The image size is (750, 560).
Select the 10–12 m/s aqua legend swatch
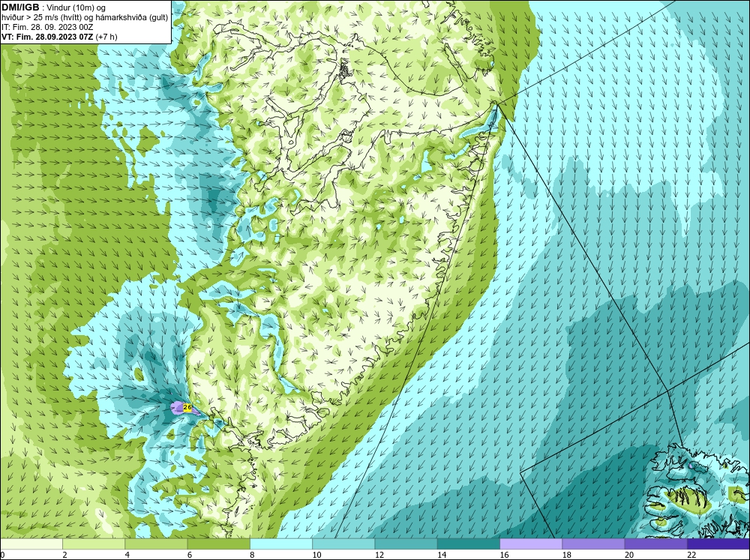pyautogui.click(x=343, y=544)
